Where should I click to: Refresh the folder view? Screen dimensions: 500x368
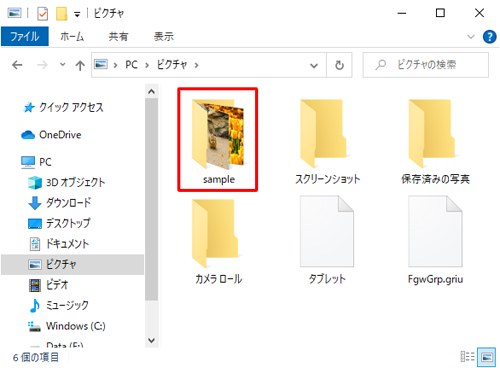(339, 65)
